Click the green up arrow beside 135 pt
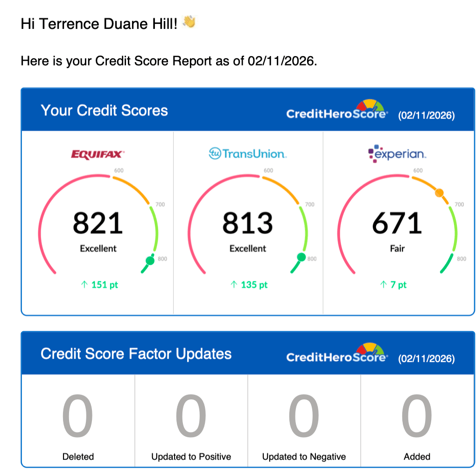This screenshot has width=476, height=469. 234,284
